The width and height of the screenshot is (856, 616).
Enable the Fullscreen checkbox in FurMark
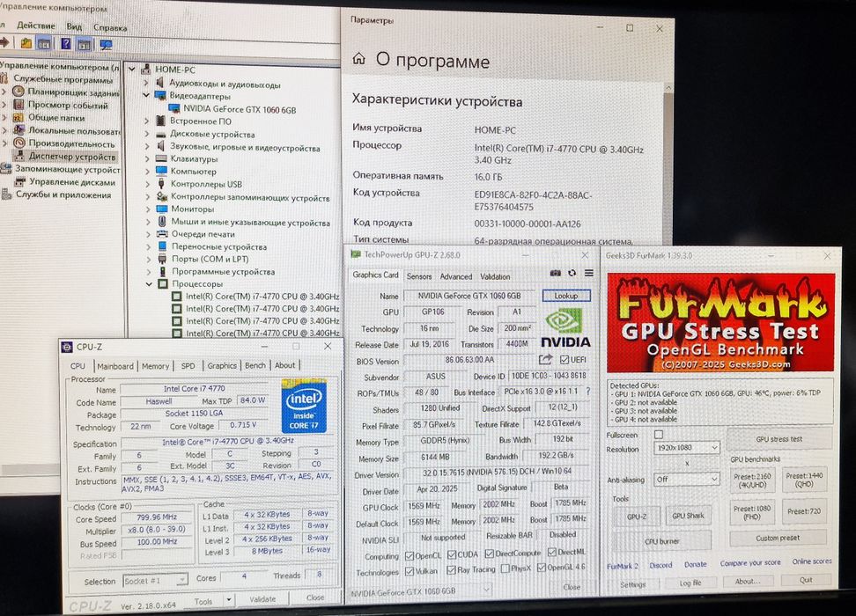coord(659,435)
